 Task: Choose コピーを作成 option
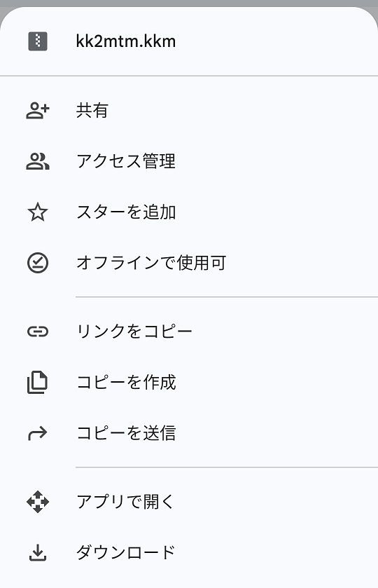point(189,383)
